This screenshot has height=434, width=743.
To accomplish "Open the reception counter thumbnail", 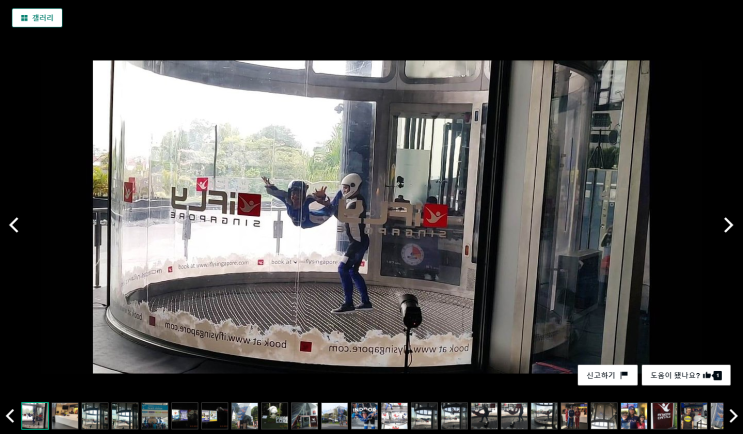I will 65,416.
